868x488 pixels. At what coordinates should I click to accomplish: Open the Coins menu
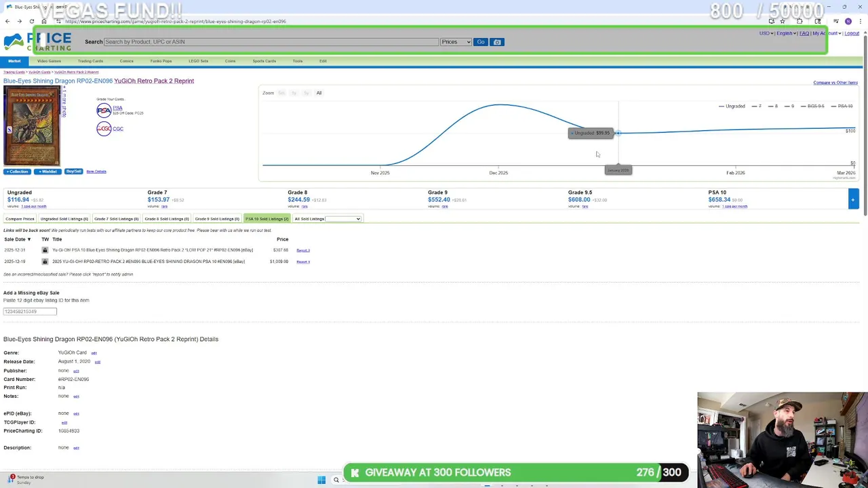[230, 61]
